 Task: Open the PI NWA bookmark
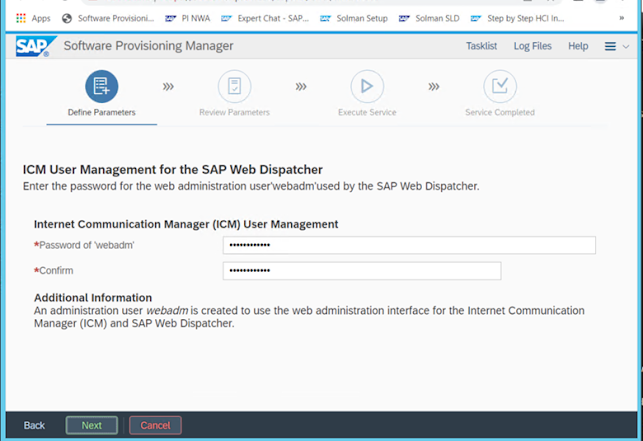(188, 18)
